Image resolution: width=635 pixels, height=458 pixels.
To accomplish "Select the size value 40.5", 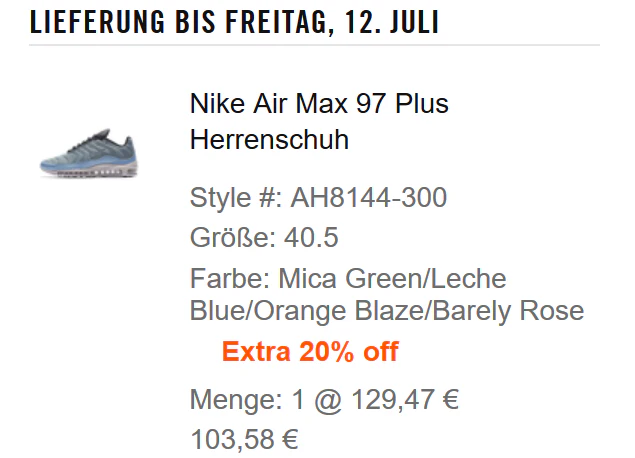I will pos(311,237).
